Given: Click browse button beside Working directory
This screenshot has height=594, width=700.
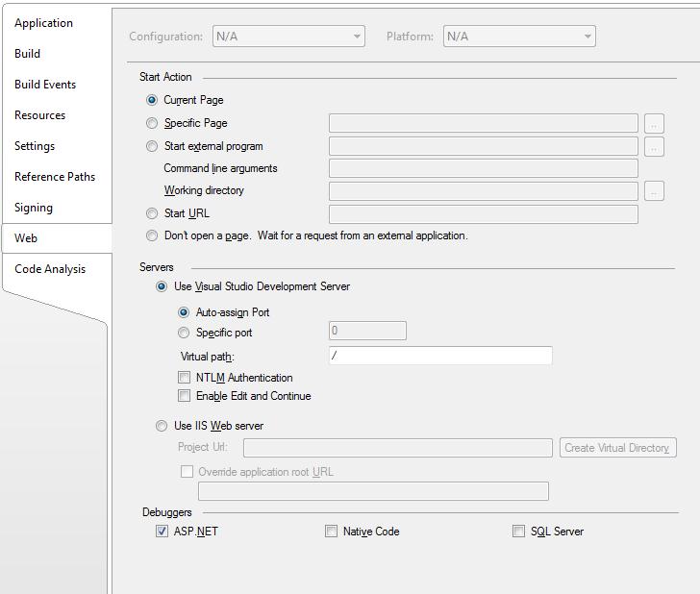Looking at the screenshot, I should pos(654,191).
